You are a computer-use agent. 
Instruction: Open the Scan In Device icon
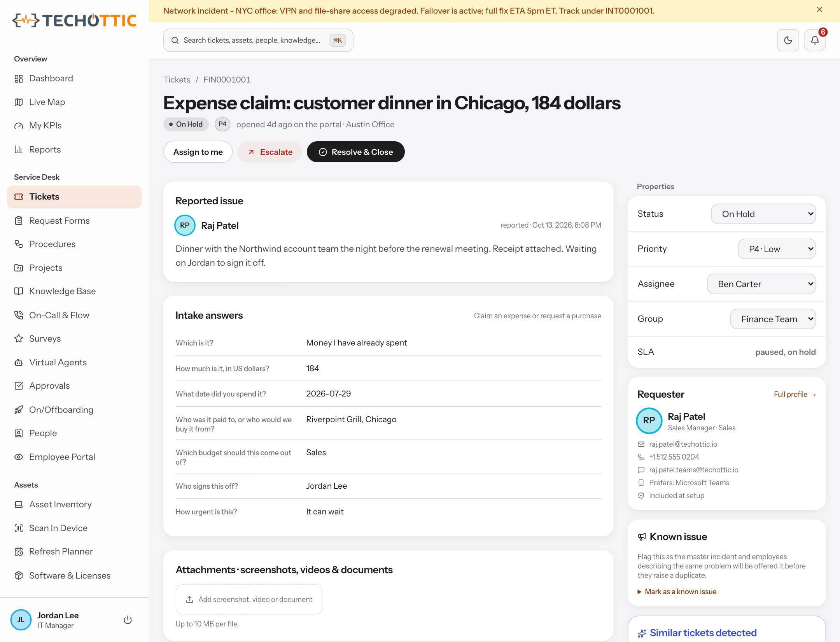point(19,528)
